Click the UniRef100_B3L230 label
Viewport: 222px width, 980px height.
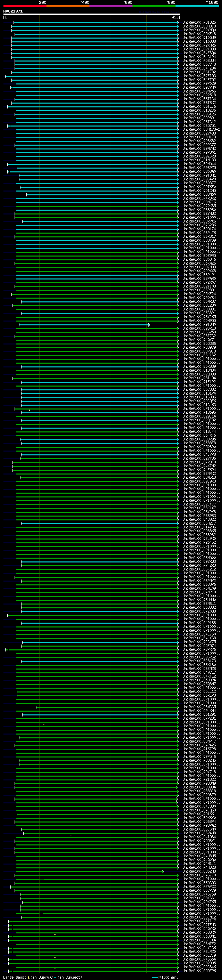tap(199, 306)
